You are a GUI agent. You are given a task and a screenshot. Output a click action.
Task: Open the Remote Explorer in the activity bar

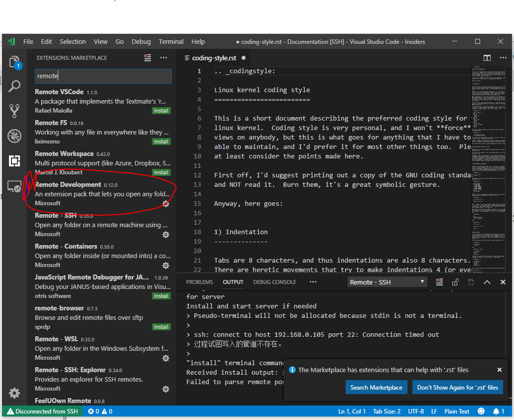pyautogui.click(x=14, y=187)
